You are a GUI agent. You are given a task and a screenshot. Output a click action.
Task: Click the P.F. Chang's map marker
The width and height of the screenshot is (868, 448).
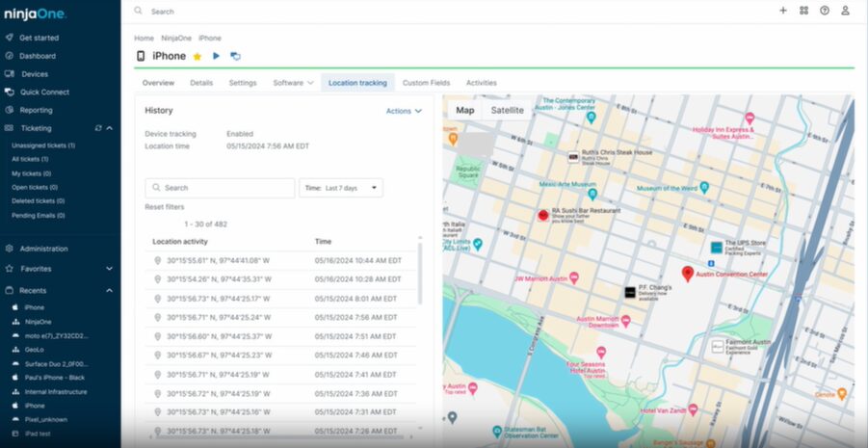click(x=630, y=292)
